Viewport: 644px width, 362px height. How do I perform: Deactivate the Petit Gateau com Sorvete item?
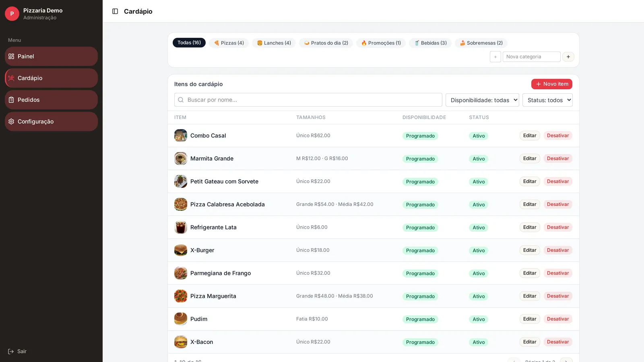[558, 181]
